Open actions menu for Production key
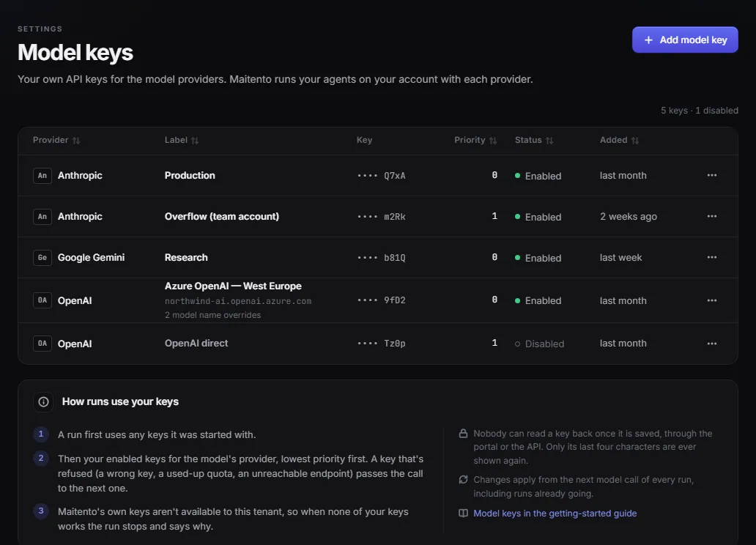 (711, 175)
